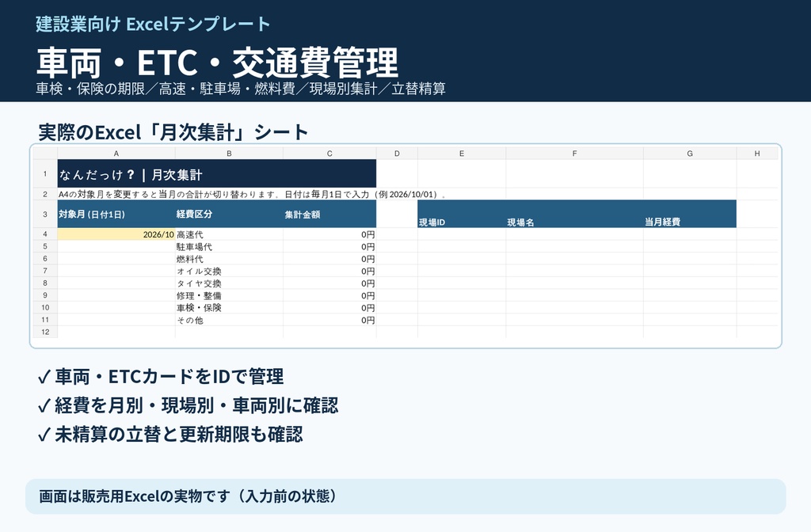Click the '経費区分' header cell
The height and width of the screenshot is (532, 811).
click(229, 214)
